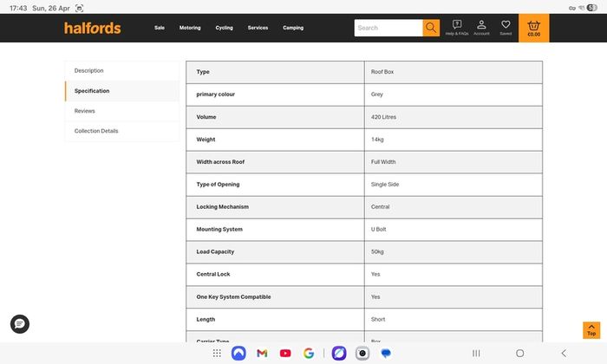
Task: Open the shopping basket
Action: pos(534,28)
